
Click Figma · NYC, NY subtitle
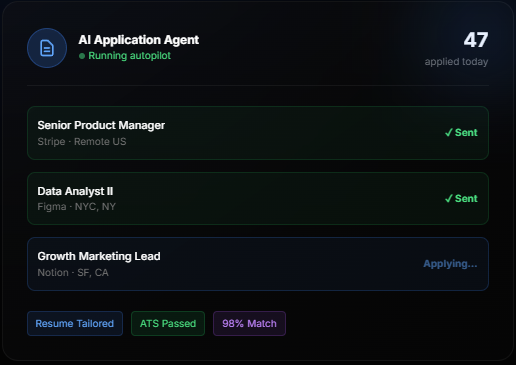tap(77, 207)
